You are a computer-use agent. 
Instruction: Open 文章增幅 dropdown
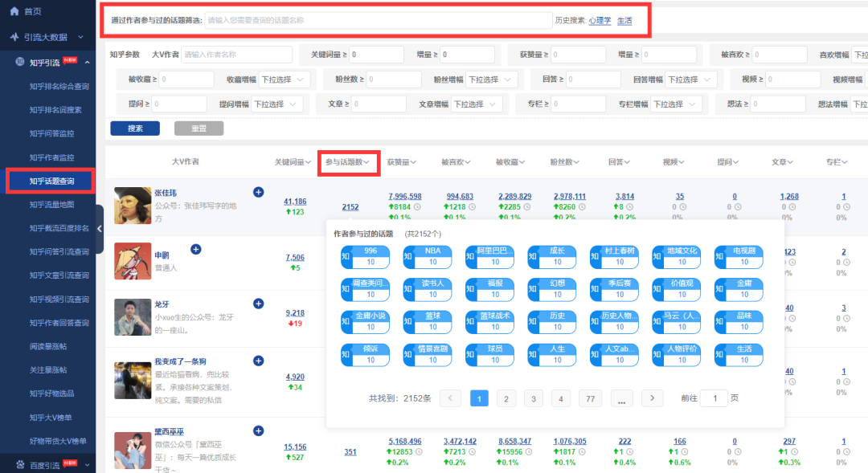pyautogui.click(x=476, y=104)
